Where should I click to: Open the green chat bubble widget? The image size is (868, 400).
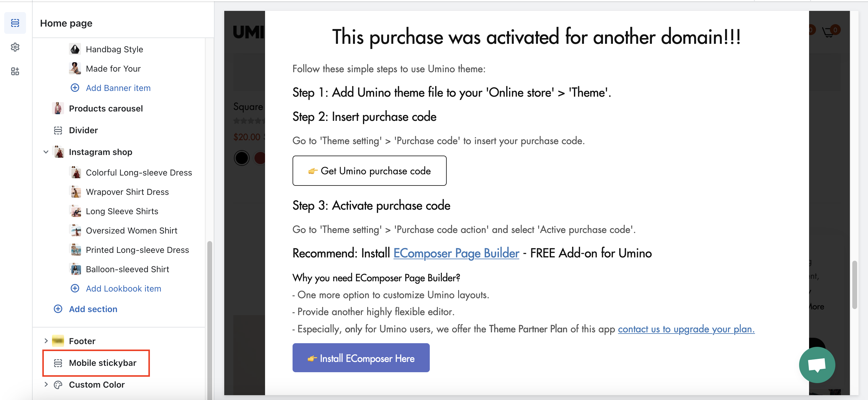click(816, 365)
